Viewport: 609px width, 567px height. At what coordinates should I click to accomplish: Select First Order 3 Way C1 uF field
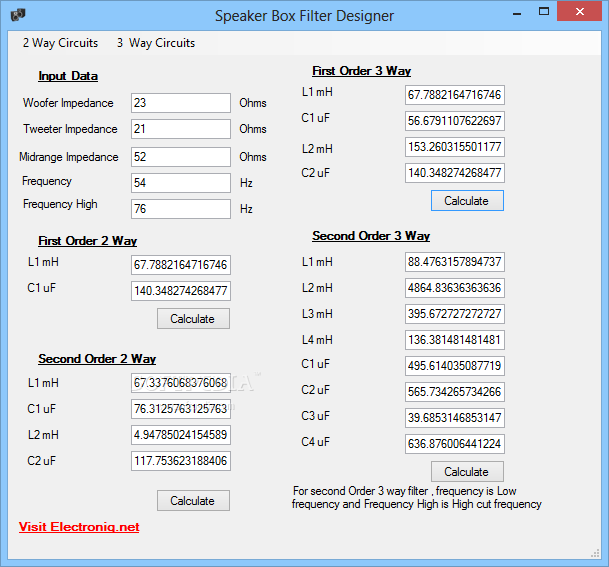pyautogui.click(x=455, y=121)
